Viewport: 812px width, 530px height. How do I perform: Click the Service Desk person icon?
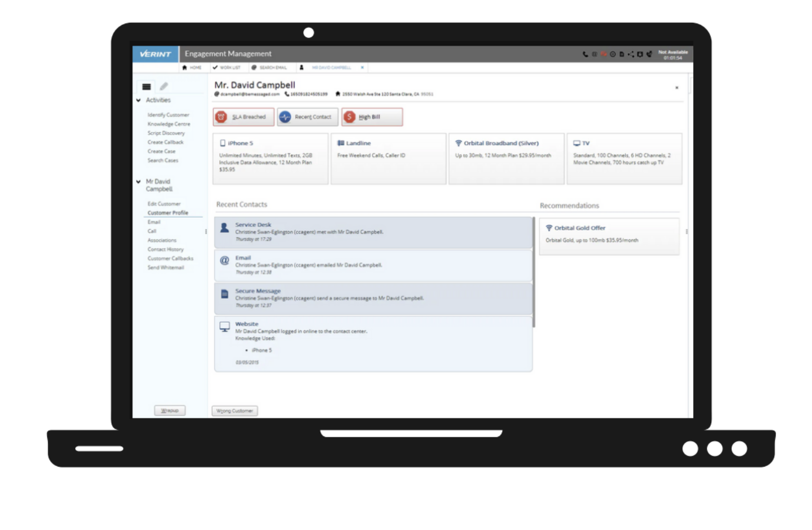click(x=224, y=228)
